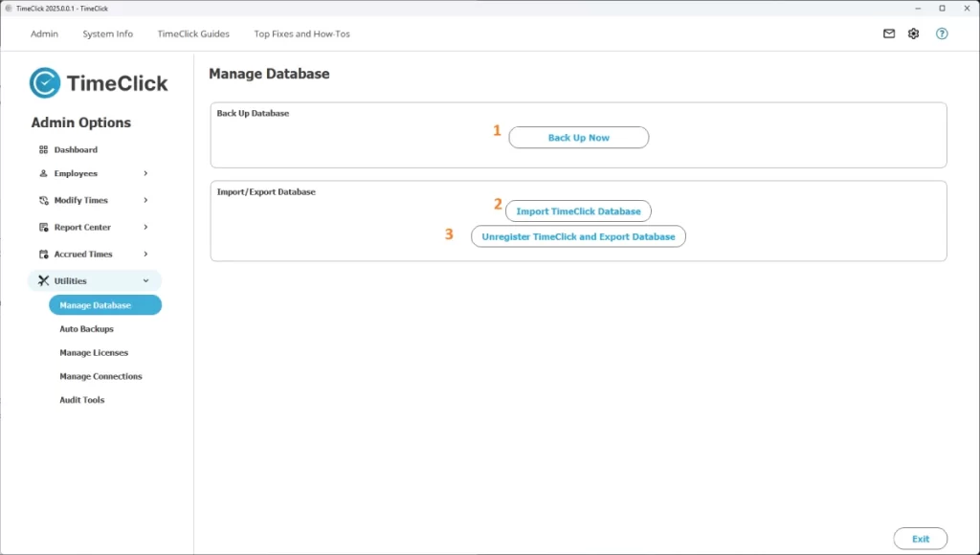Click the Utilities wrench icon
Viewport: 980px width, 555px height.
point(42,280)
